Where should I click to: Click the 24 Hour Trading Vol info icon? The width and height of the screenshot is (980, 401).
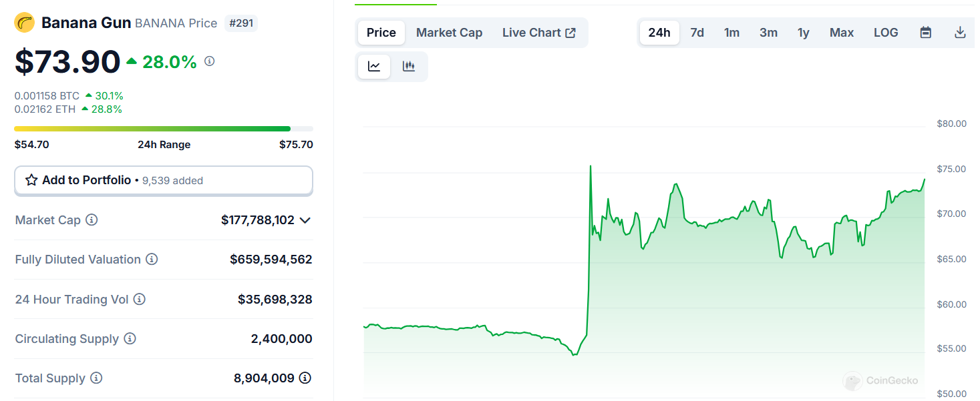[140, 300]
